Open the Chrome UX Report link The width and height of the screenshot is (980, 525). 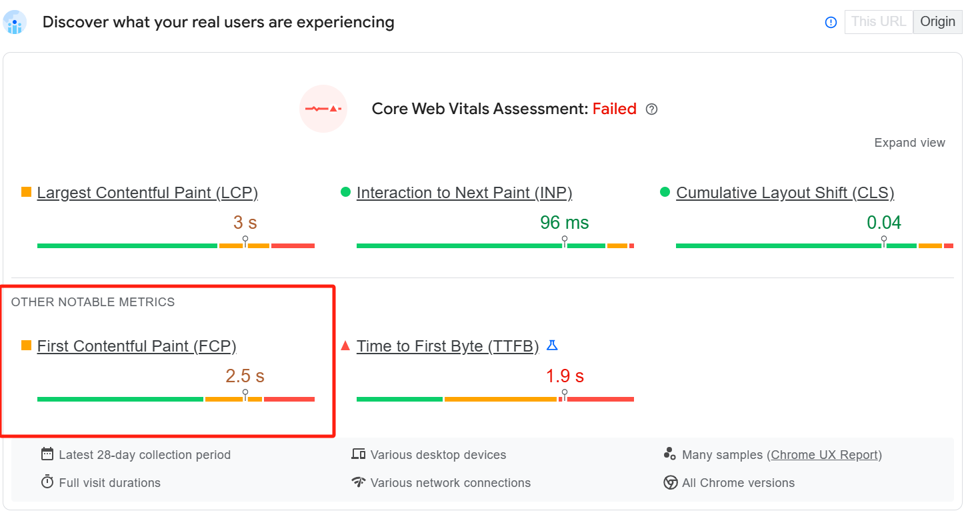(825, 455)
